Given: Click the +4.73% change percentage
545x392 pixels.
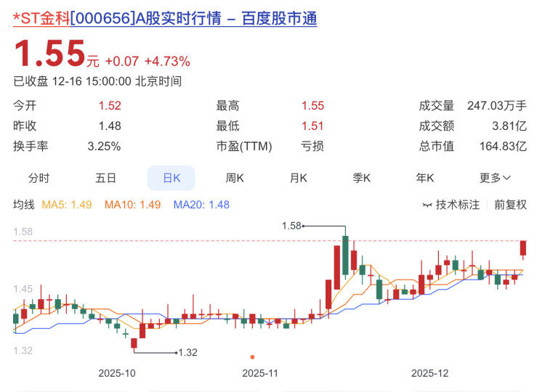Looking at the screenshot, I should (167, 62).
